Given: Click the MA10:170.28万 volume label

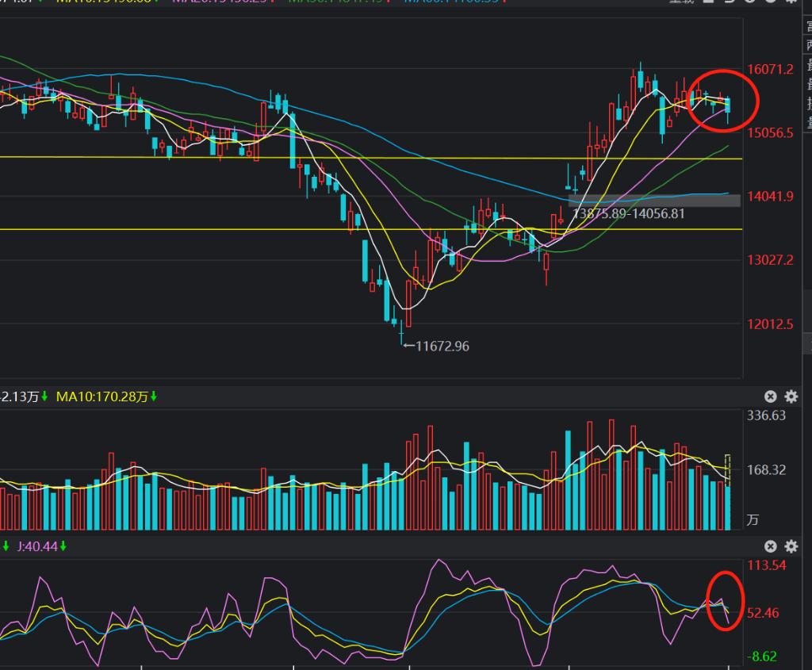Looking at the screenshot, I should point(102,396).
